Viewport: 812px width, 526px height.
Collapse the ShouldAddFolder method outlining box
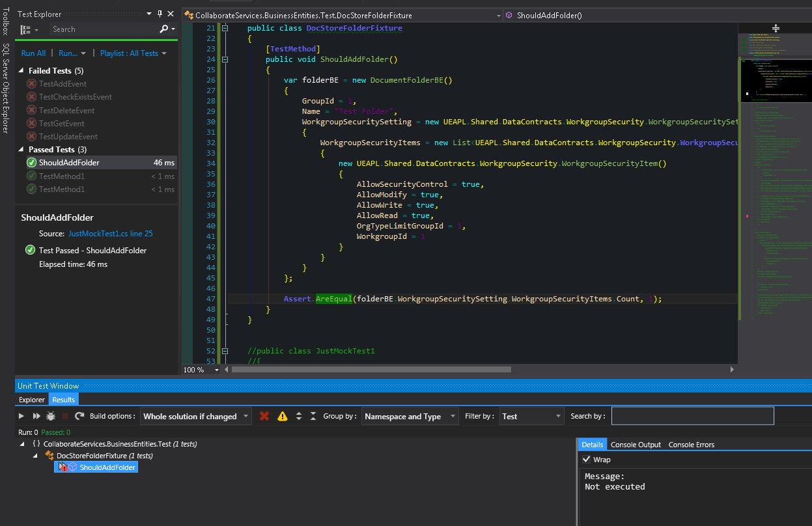(x=225, y=59)
